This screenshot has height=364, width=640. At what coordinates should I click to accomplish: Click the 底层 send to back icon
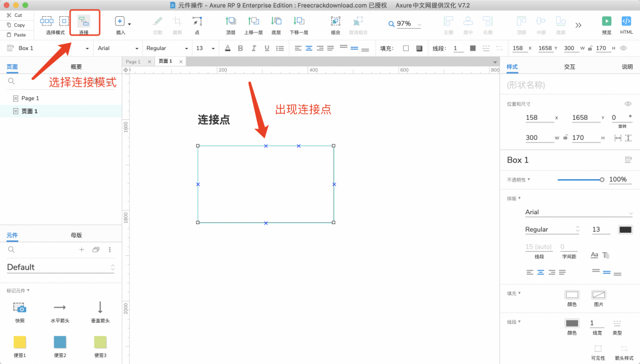coord(276,22)
